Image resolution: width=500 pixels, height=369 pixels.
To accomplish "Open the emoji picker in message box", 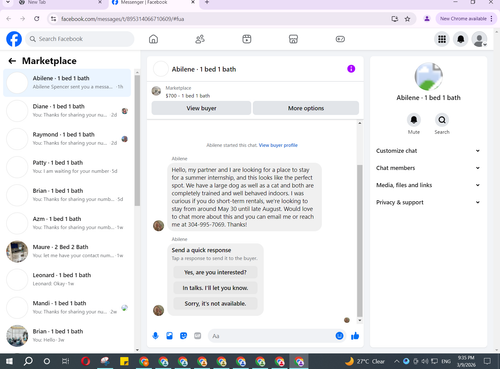I will tap(339, 336).
